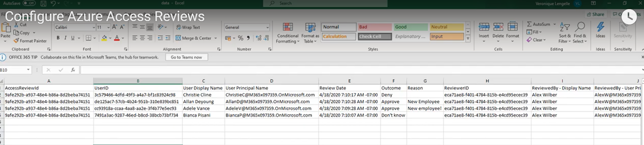Image resolution: width=644 pixels, height=145 pixels.
Task: Click the Copy button
Action: [x=24, y=33]
